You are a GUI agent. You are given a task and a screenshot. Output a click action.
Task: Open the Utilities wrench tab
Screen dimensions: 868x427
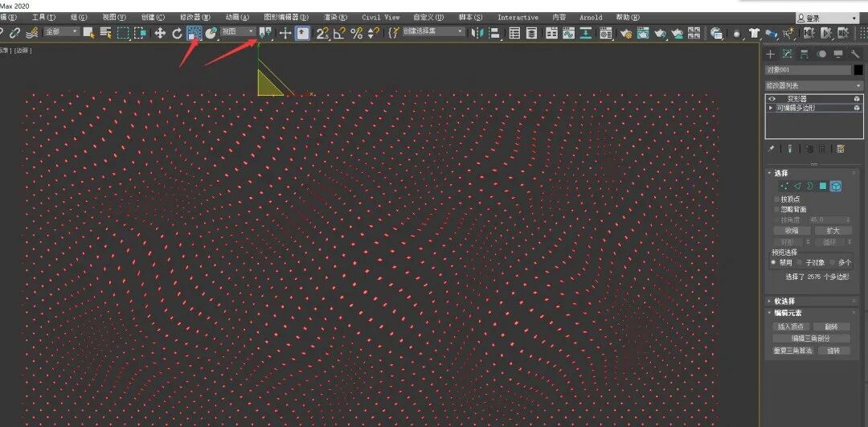(x=855, y=54)
